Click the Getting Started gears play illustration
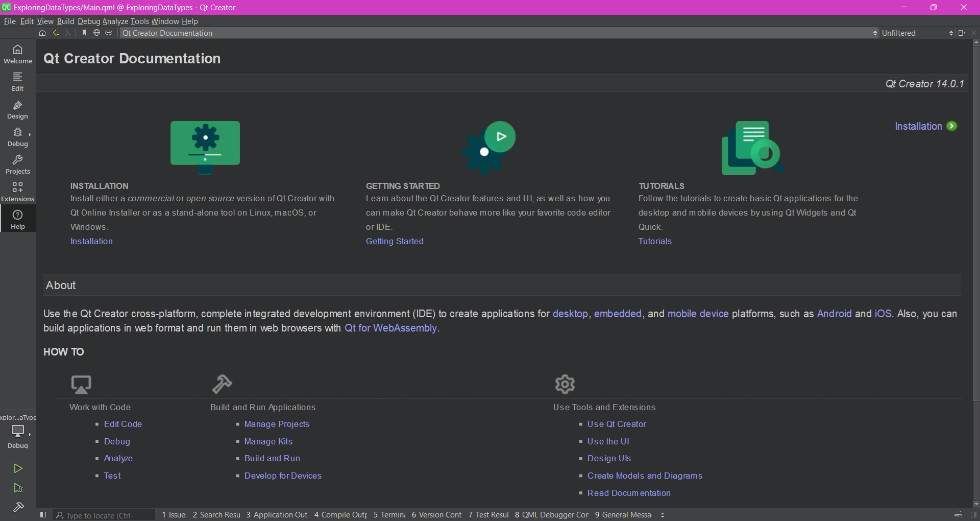Image resolution: width=980 pixels, height=521 pixels. [488, 147]
